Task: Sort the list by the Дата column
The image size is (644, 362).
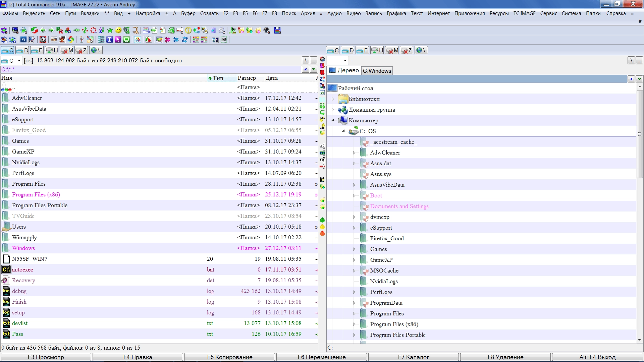Action: [x=290, y=78]
